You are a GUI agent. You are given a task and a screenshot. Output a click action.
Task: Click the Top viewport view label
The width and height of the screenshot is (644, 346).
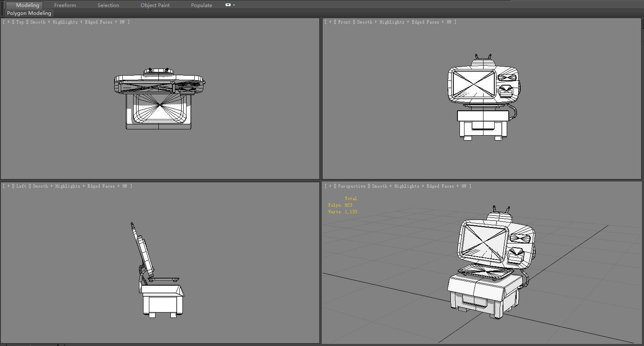pyautogui.click(x=20, y=22)
